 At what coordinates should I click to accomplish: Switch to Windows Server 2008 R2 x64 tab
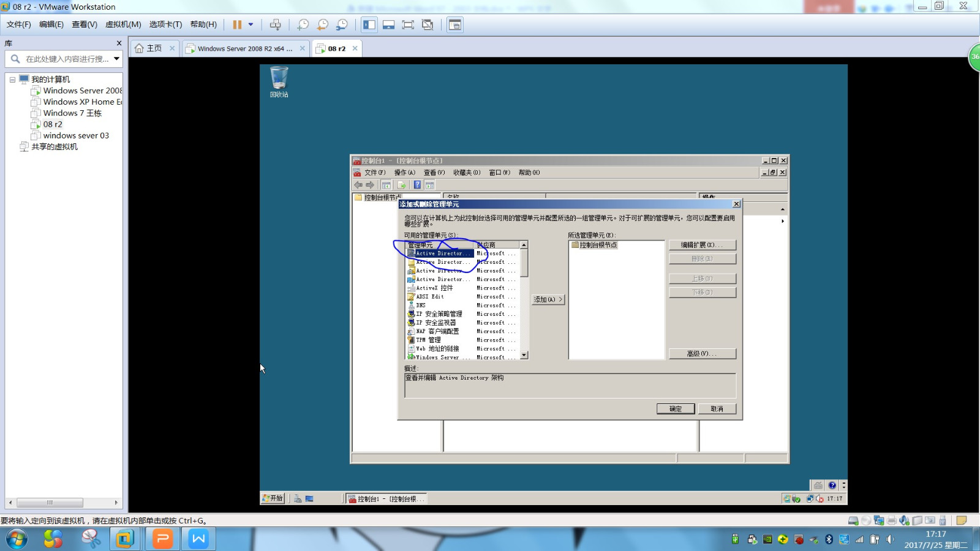[244, 48]
